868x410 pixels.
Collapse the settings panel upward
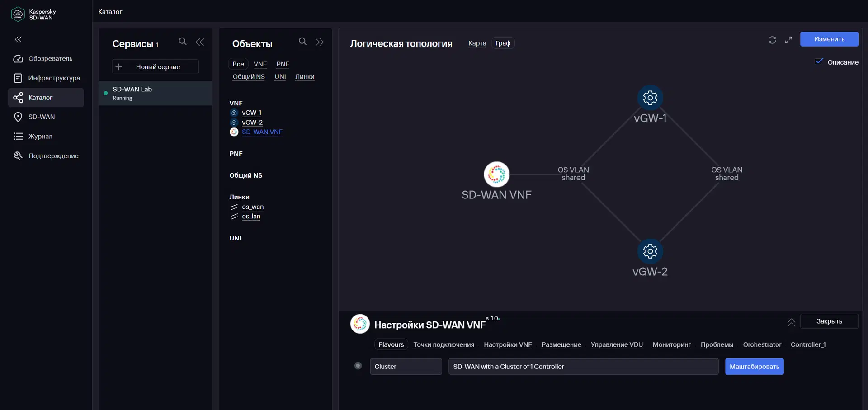coord(791,322)
